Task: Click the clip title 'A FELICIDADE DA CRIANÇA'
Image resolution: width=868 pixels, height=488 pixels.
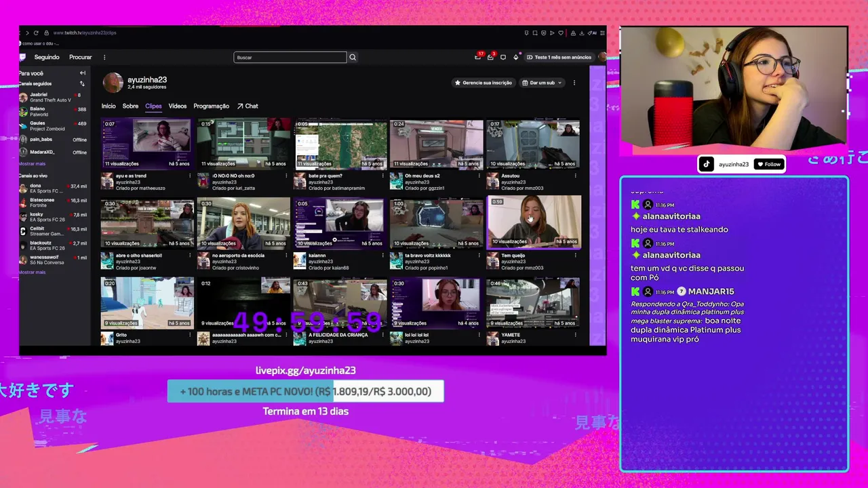Action: (x=338, y=335)
